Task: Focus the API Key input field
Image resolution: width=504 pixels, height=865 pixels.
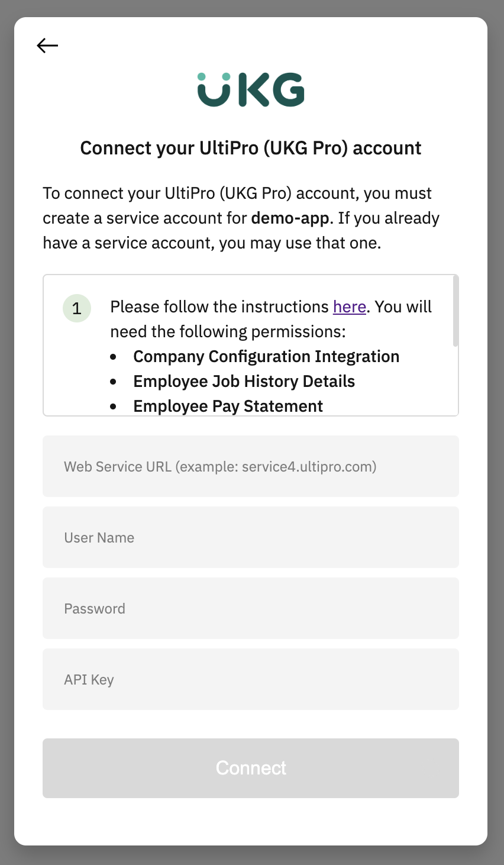Action: (x=251, y=679)
